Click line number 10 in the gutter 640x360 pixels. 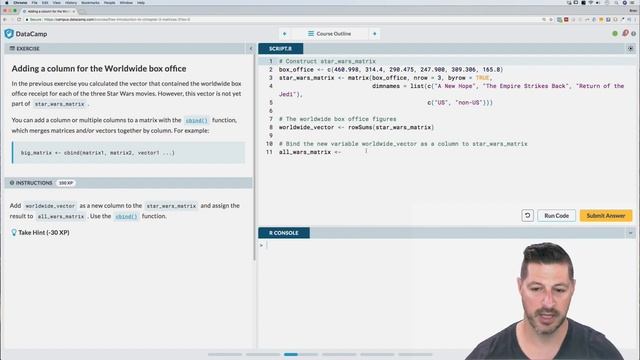coord(269,144)
